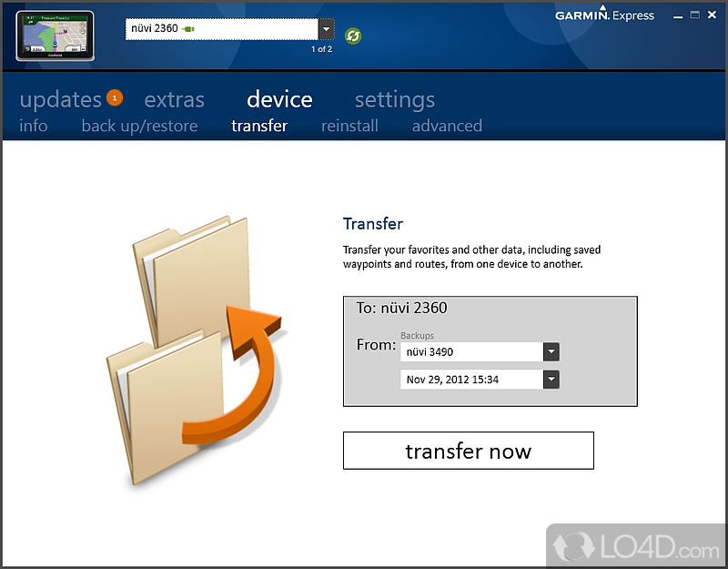Click the Garmin Express logo
The image size is (728, 569).
click(604, 15)
